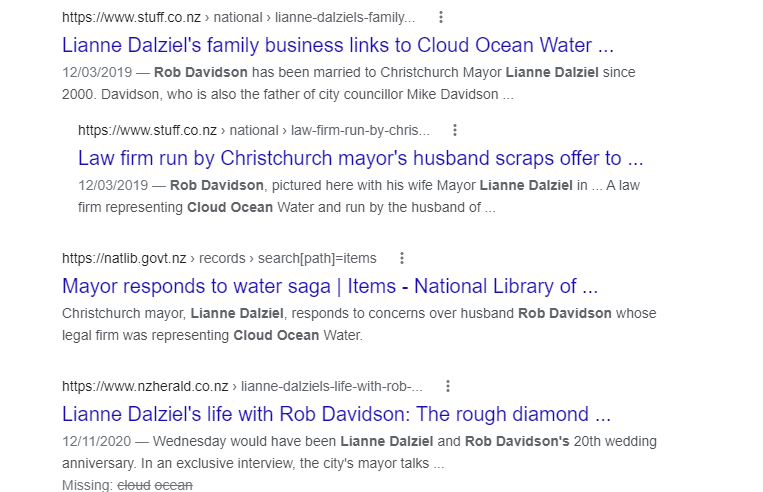Click the "Missing:" label under Herald result
763x492 pixels.
coord(88,485)
